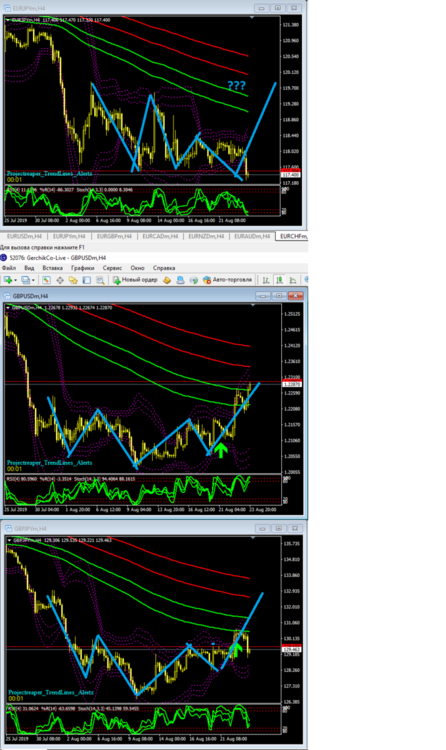Click the green up arrow marker on GBPUSD chart
The height and width of the screenshot is (750, 446).
tap(221, 450)
